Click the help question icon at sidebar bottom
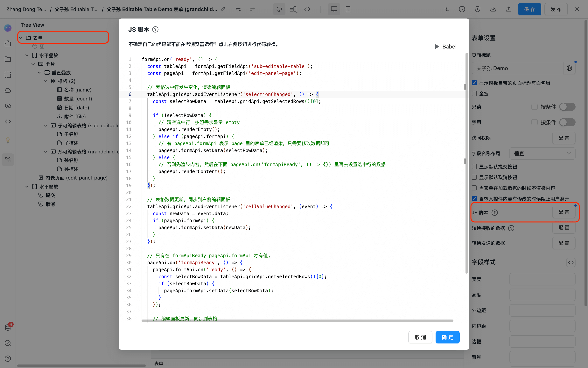 [8, 358]
